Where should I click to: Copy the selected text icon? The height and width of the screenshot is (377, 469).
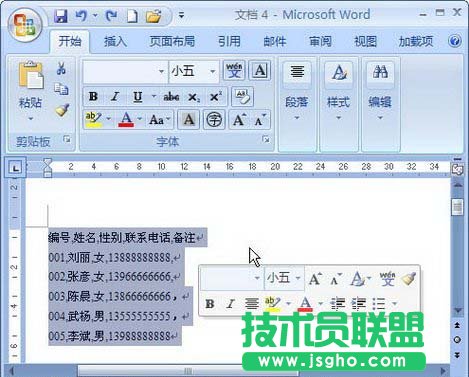[61, 89]
